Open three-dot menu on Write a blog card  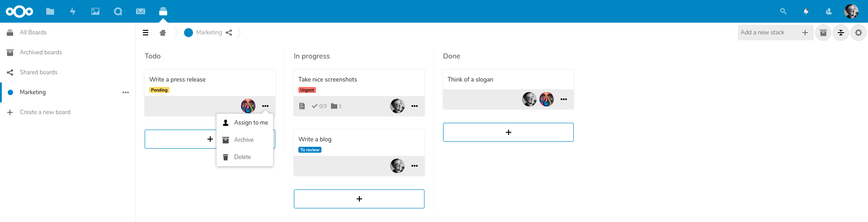click(415, 166)
